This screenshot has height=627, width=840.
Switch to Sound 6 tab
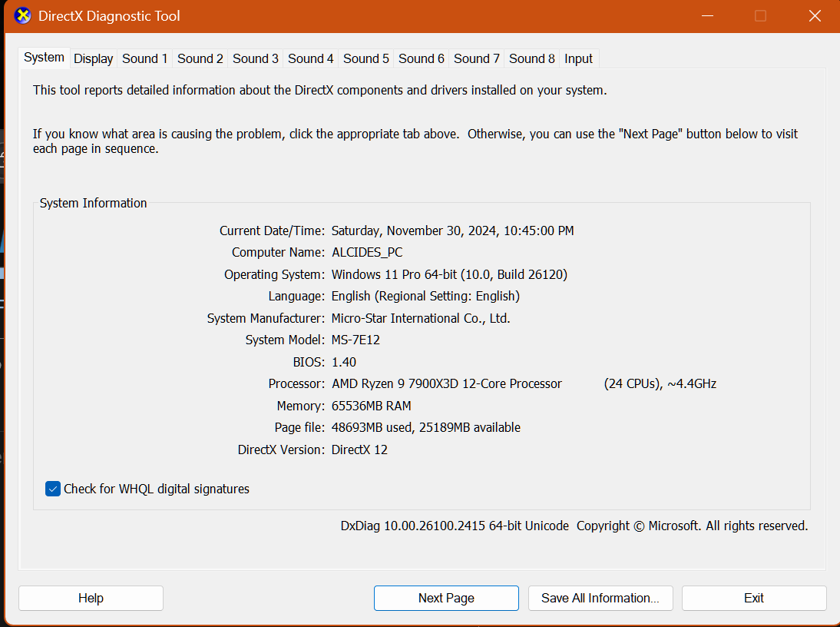[x=421, y=58]
